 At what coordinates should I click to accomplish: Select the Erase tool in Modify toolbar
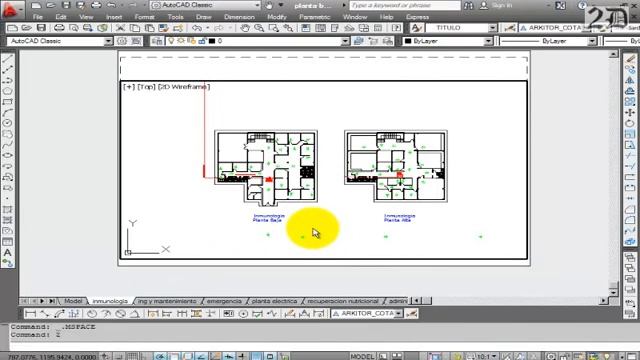(630, 60)
